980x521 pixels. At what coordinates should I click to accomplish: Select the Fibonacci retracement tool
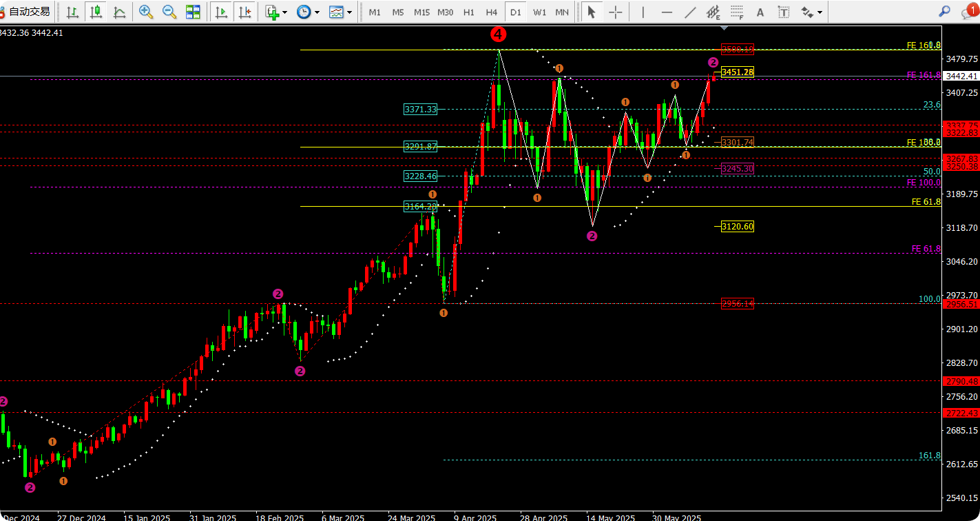[x=737, y=12]
